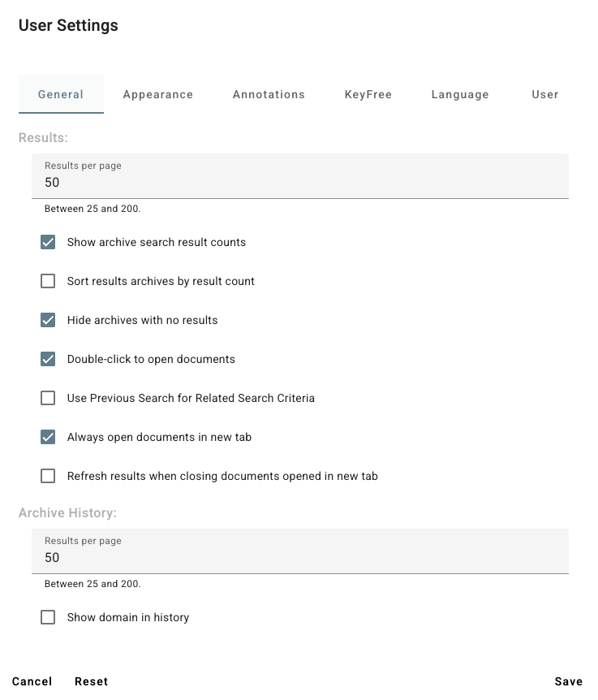Uncheck Always open documents in new tab
Image resolution: width=598 pixels, height=700 pixels.
(48, 437)
